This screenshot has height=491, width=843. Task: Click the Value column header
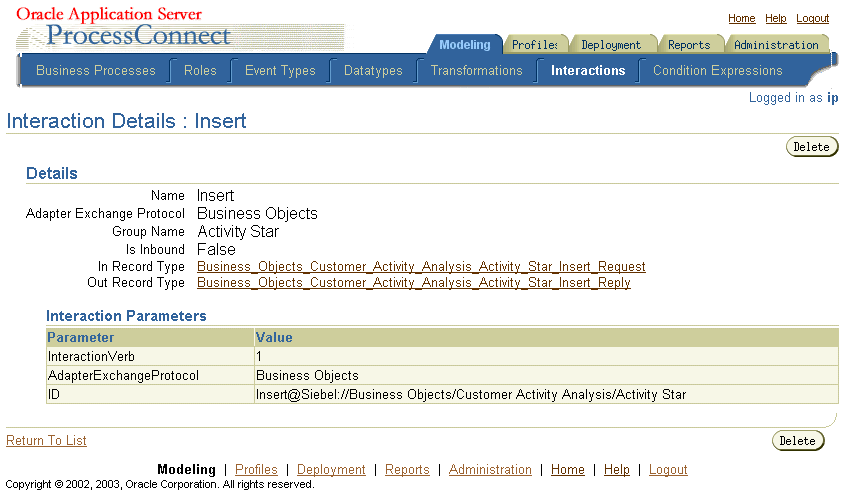click(x=546, y=337)
